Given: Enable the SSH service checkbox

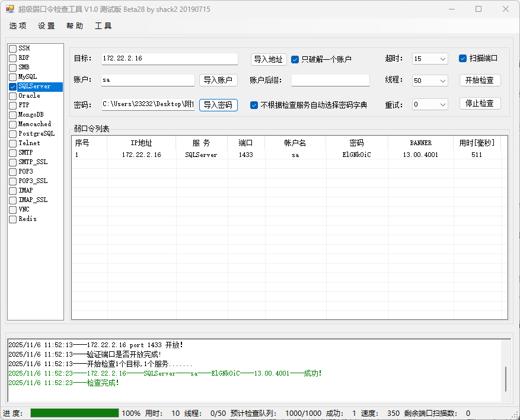Looking at the screenshot, I should point(13,49).
